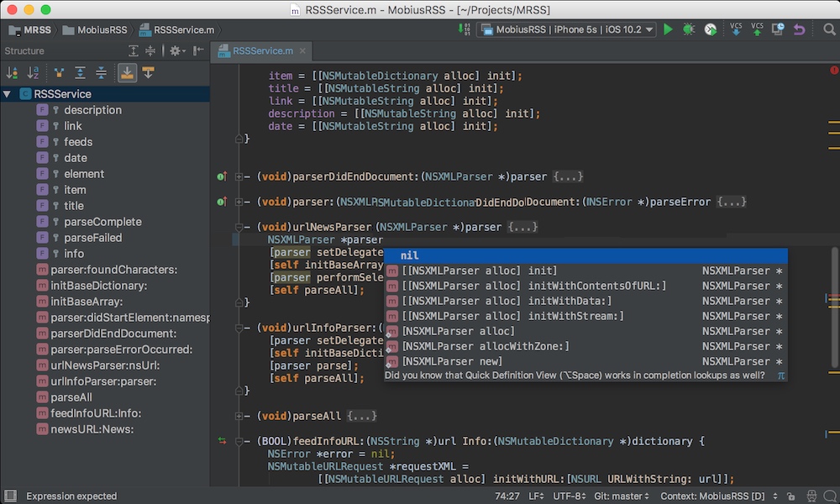Select the description field in Structure tree
The height and width of the screenshot is (504, 840).
[92, 110]
